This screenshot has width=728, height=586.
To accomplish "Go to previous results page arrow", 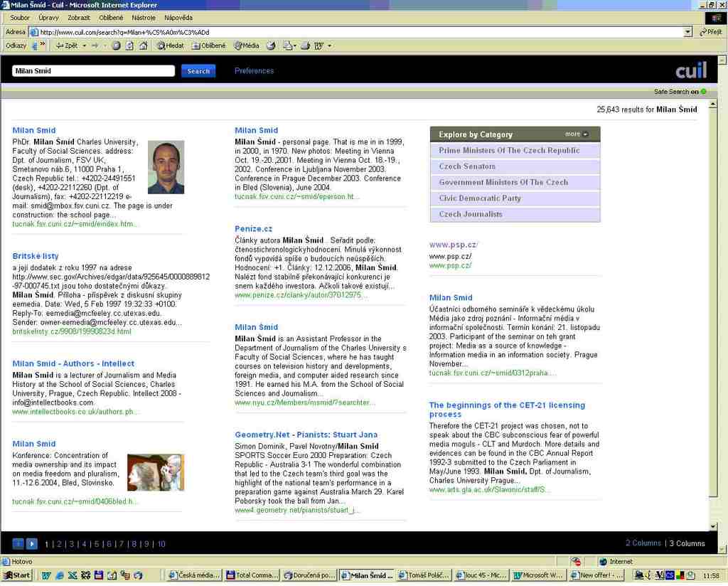I will click(18, 543).
